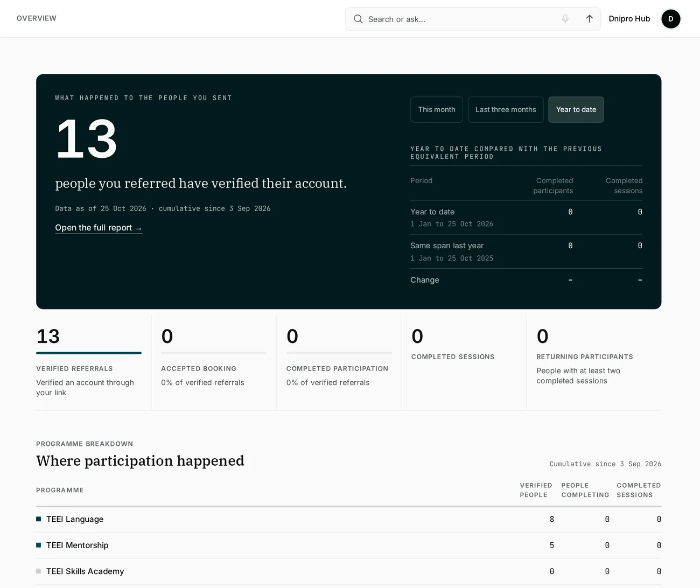Click the TEEI Skills Academy row name
Viewport: 700px width, 588px height.
click(x=85, y=571)
